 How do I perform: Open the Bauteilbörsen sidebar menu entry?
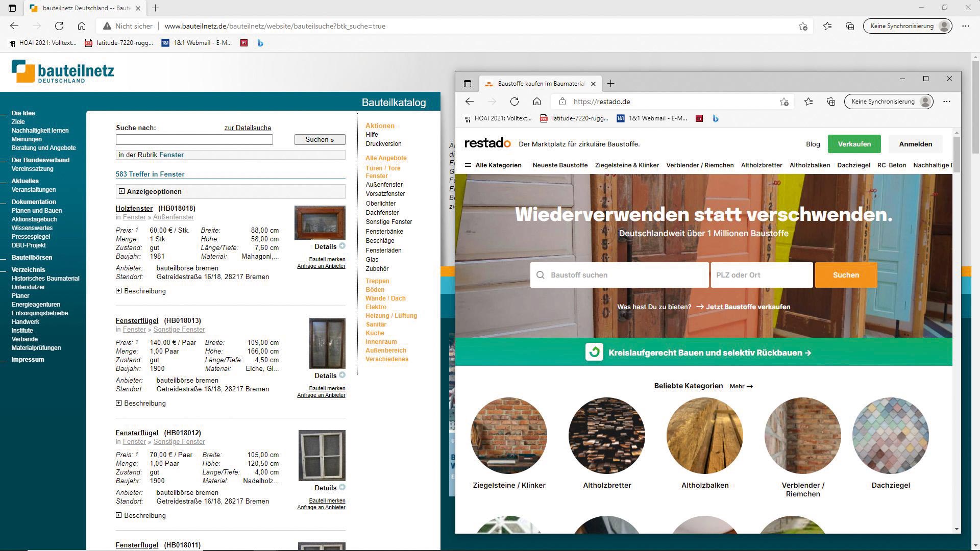(32, 258)
